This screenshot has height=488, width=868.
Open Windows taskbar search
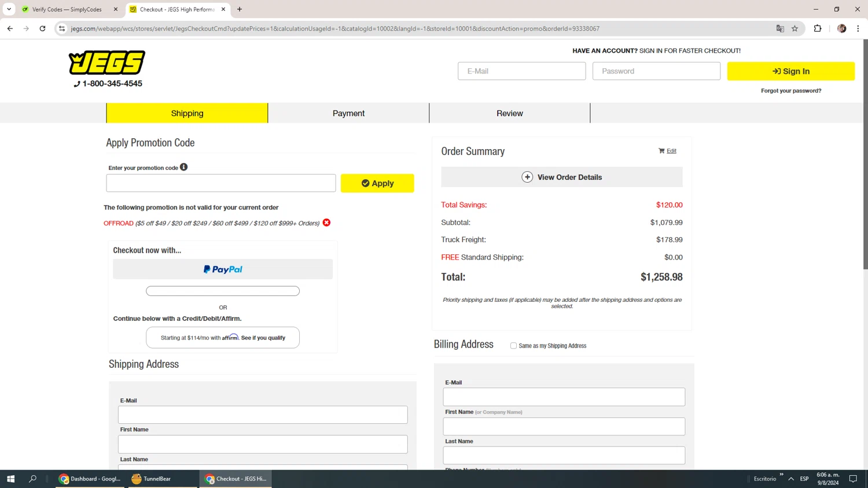(32, 479)
